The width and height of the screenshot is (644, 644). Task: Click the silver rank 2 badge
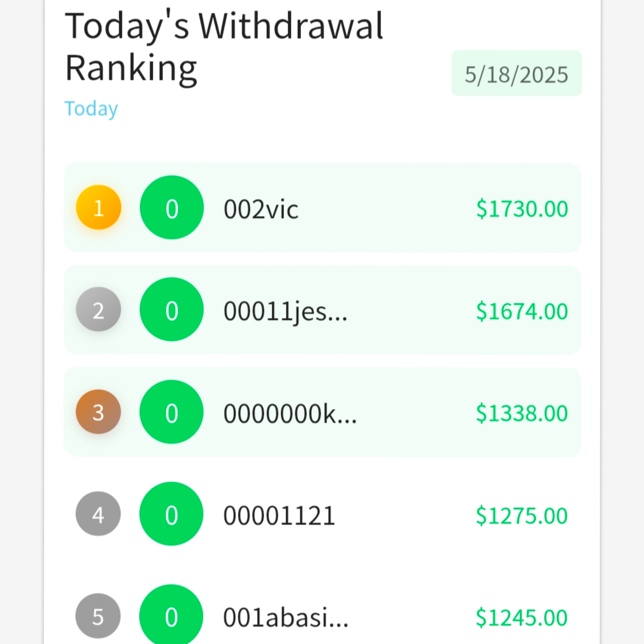[x=98, y=309]
